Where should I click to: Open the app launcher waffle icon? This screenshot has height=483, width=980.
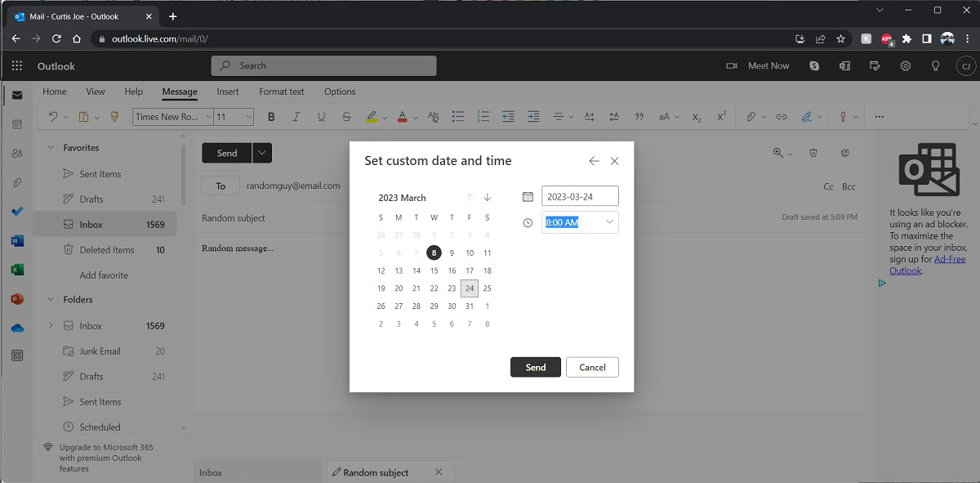point(16,66)
